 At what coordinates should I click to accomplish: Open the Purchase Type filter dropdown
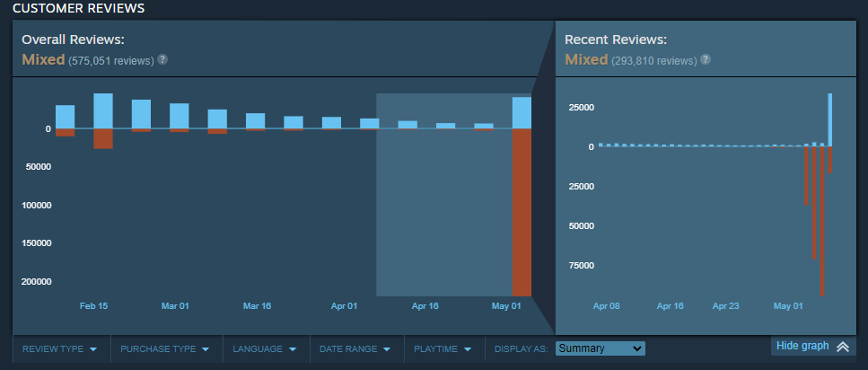[x=164, y=348]
